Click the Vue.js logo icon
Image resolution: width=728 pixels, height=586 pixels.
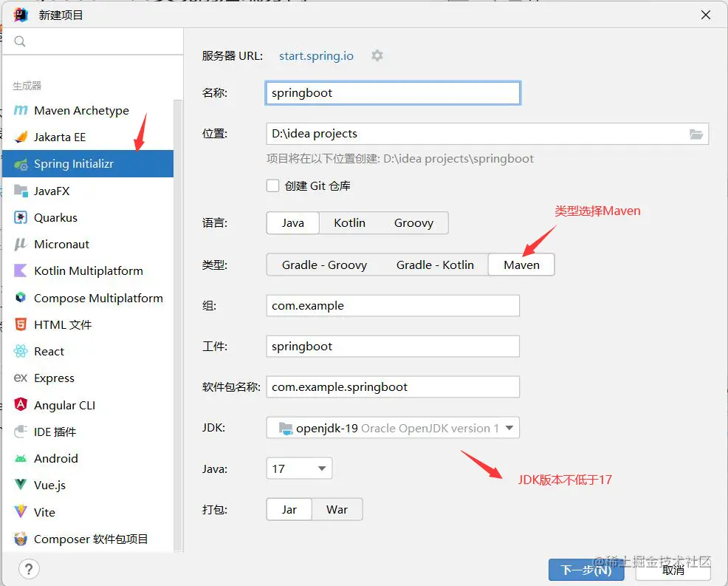click(21, 485)
